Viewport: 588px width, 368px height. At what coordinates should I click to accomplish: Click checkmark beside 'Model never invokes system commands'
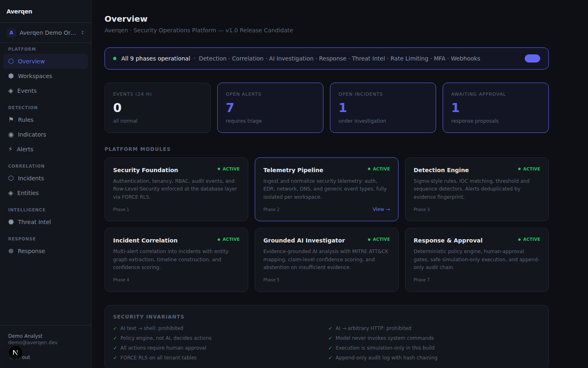330,338
